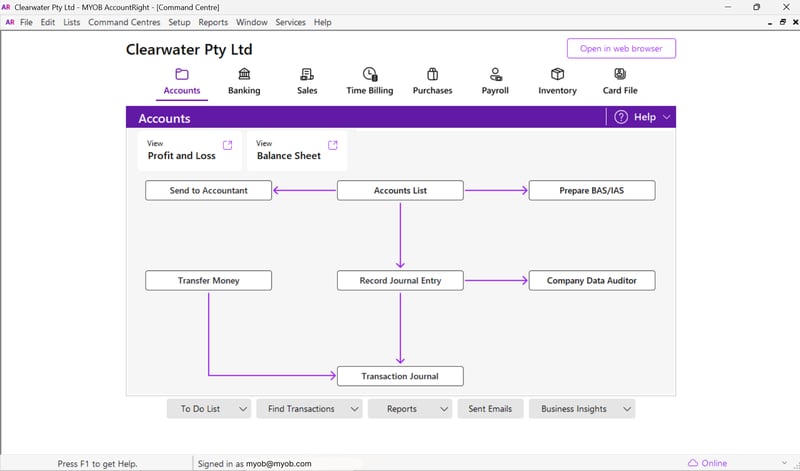The image size is (800, 471).
Task: Open the Time Billing clock icon
Action: [x=370, y=75]
